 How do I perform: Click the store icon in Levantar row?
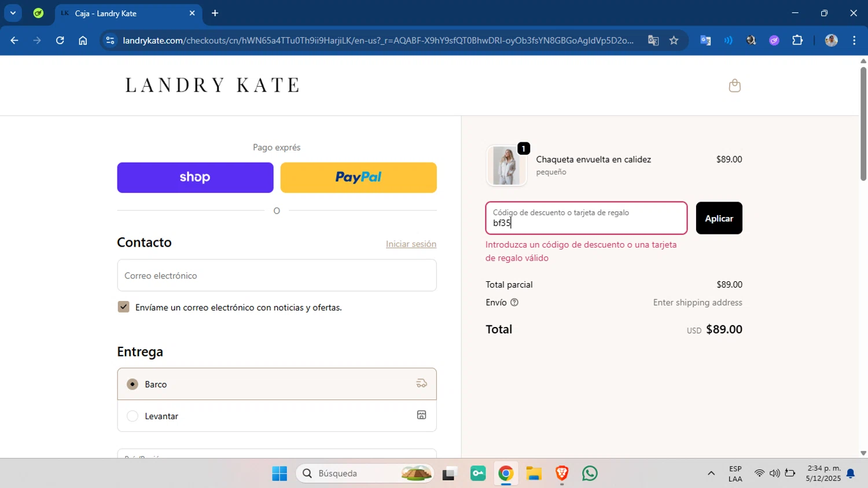click(x=421, y=415)
